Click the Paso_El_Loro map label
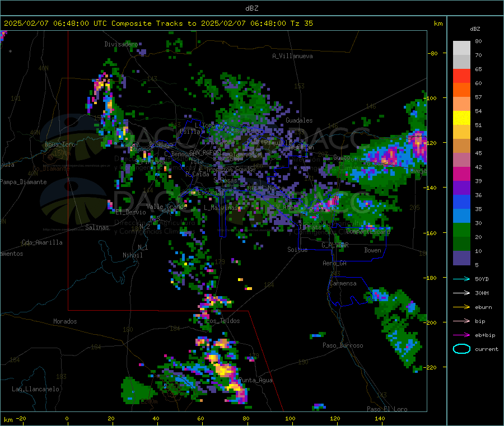Viewport: 504px width, 426px height. point(387,409)
